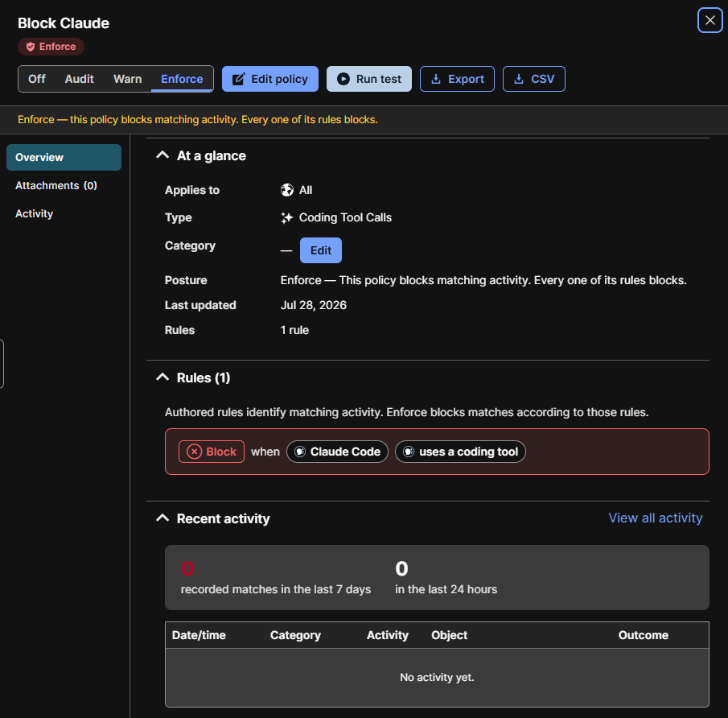Click the download icon on CSV button

tap(519, 79)
